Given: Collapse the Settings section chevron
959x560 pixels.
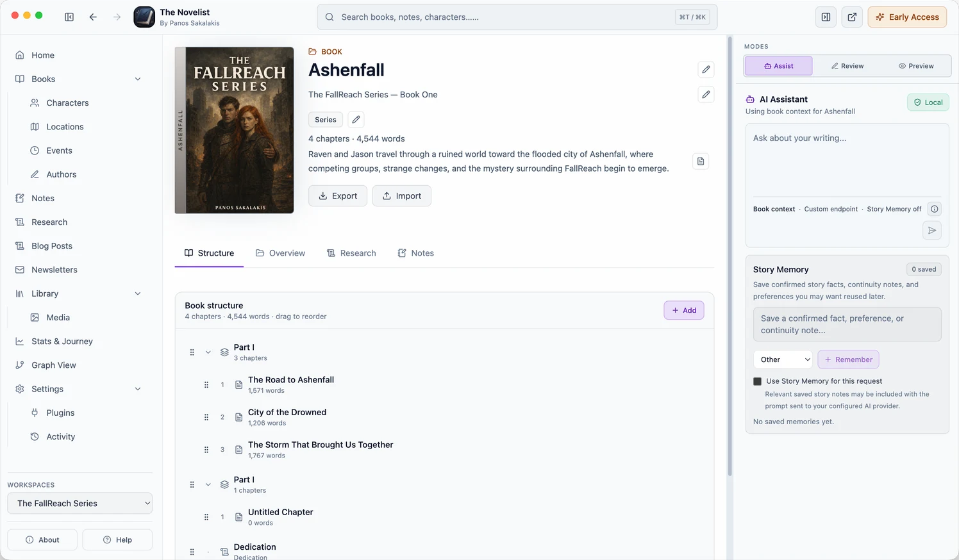Looking at the screenshot, I should [x=138, y=390].
